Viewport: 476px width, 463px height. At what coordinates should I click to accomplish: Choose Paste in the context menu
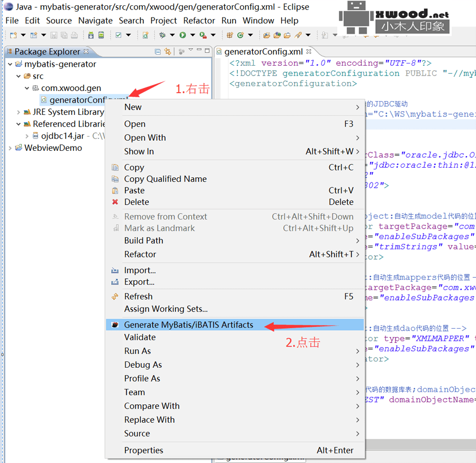[235, 190]
